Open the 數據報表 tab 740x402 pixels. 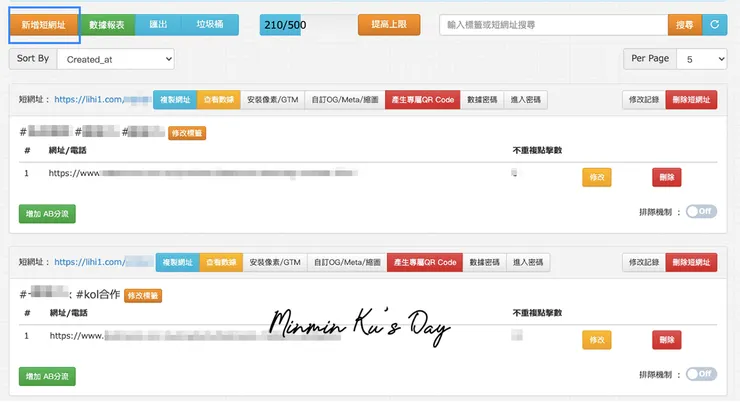tap(107, 25)
